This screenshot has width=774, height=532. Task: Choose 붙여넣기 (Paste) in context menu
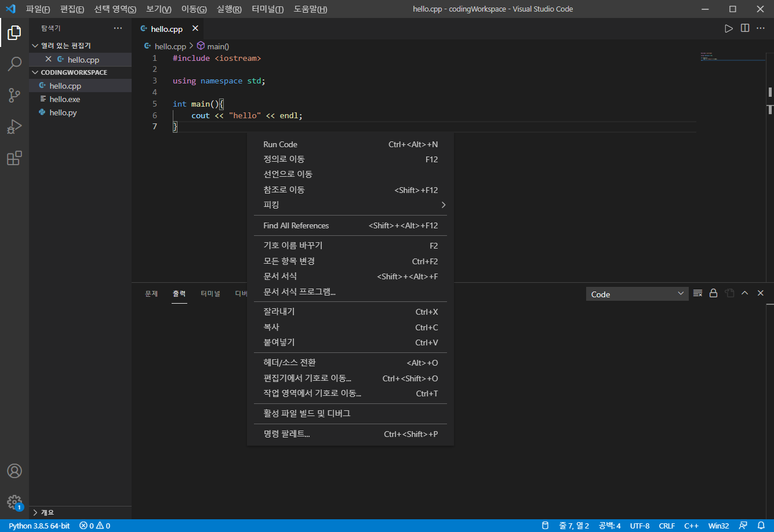tap(350, 342)
